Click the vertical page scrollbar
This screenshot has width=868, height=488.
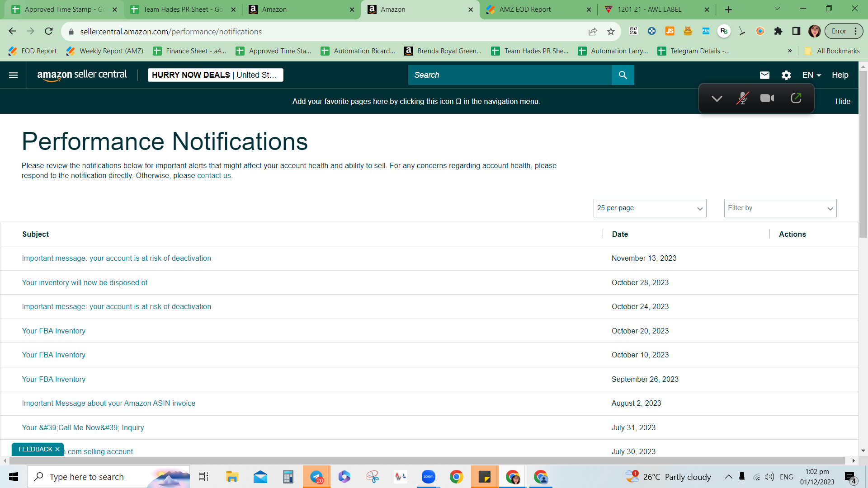[863, 154]
